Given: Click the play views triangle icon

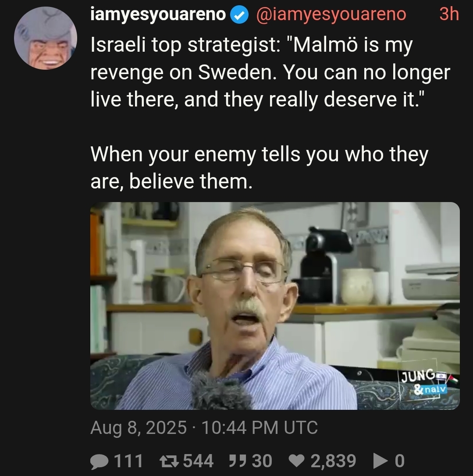Looking at the screenshot, I should [x=381, y=461].
